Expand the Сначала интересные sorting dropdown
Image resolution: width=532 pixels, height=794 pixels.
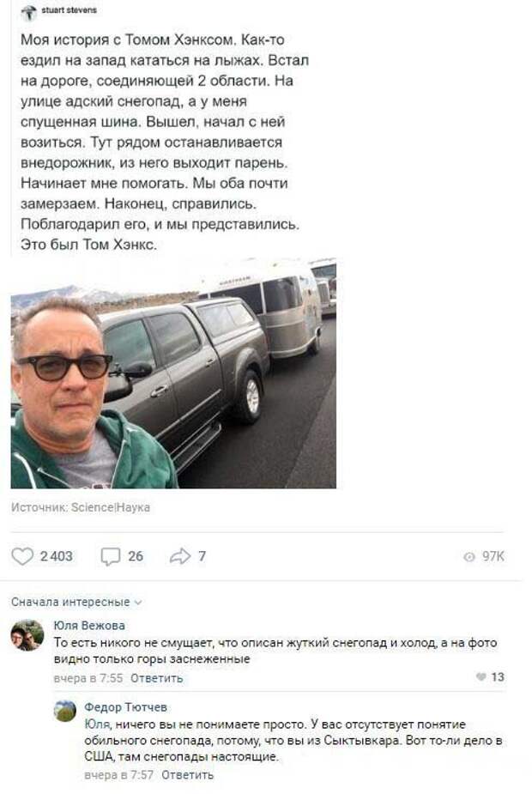click(x=76, y=602)
